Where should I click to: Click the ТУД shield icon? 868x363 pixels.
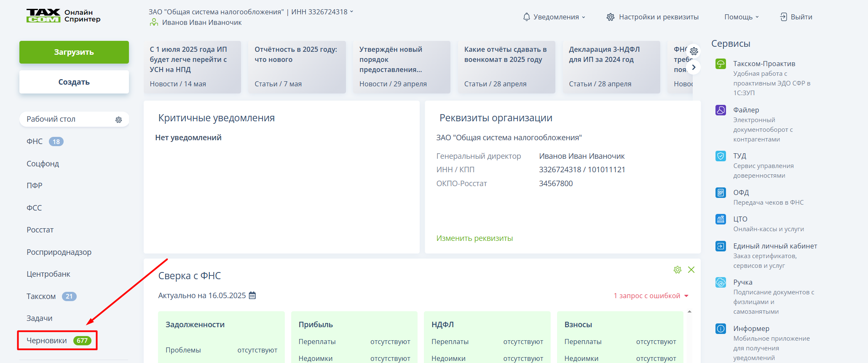(721, 156)
